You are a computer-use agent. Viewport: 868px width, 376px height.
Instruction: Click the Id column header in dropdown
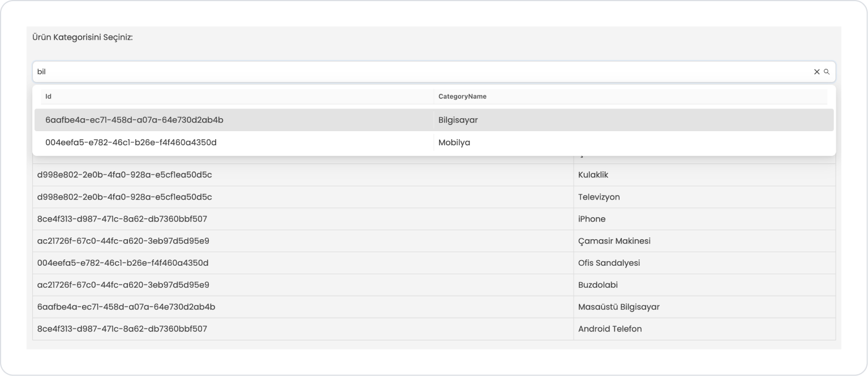click(x=49, y=97)
